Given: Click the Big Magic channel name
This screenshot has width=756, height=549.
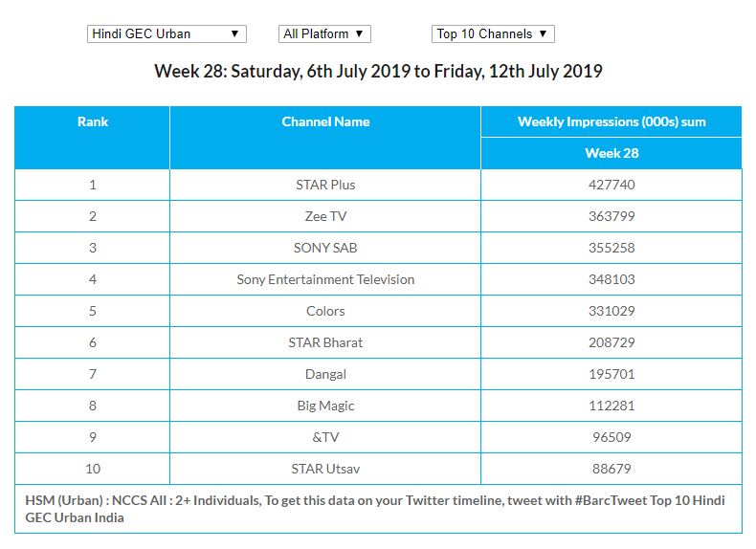Looking at the screenshot, I should tap(325, 406).
